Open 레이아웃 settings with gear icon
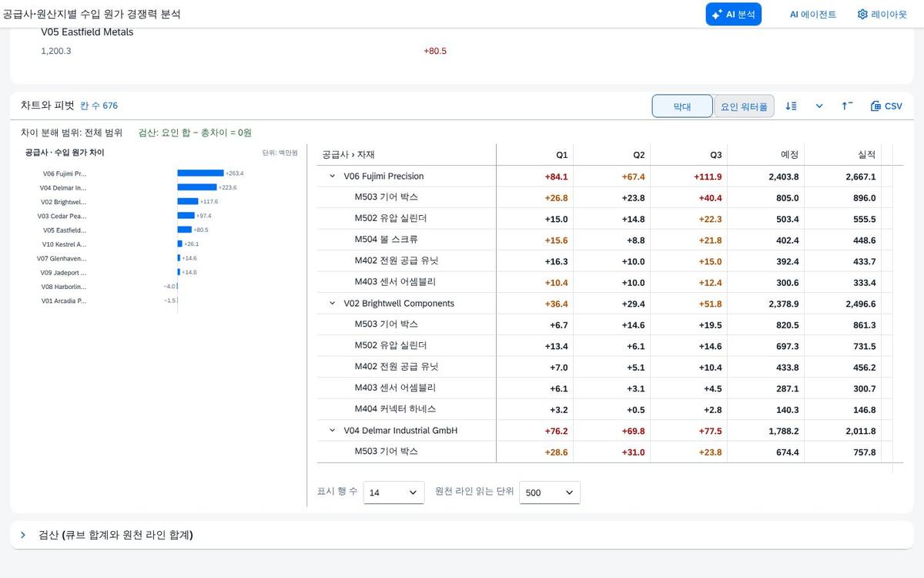 pos(882,14)
